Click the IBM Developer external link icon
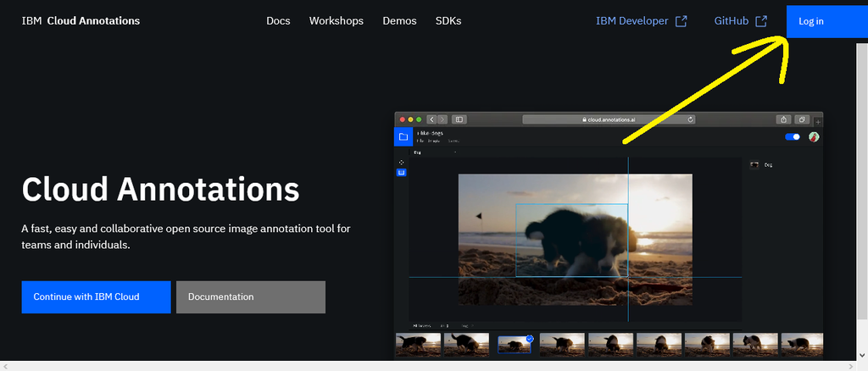The height and width of the screenshot is (371, 868). 681,21
